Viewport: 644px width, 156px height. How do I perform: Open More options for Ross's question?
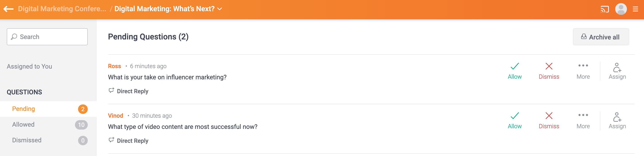(x=583, y=71)
